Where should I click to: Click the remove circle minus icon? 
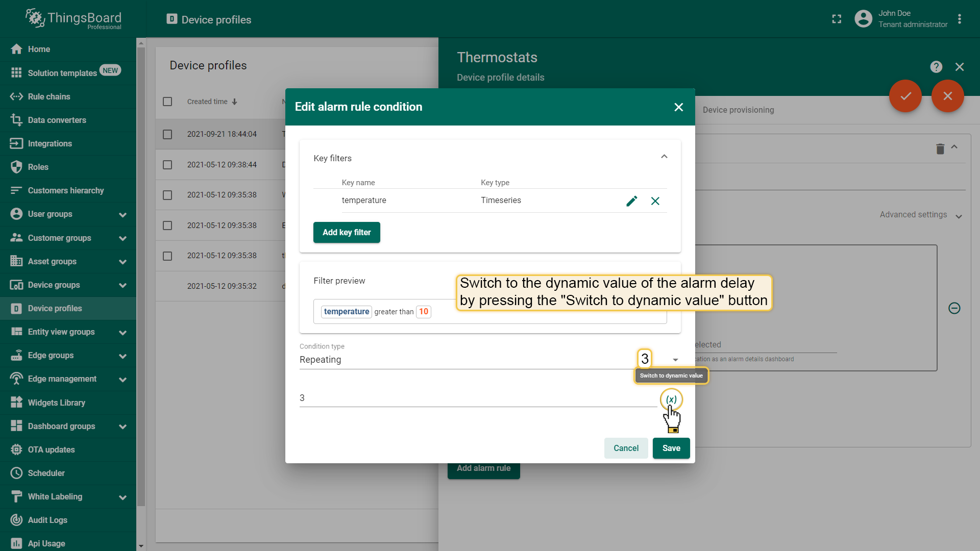(954, 308)
